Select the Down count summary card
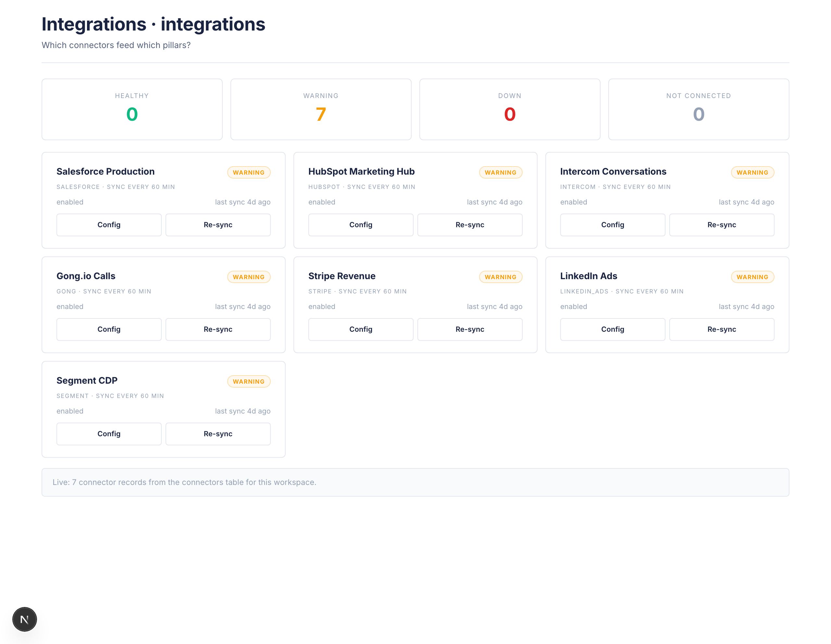The height and width of the screenshot is (644, 831). pyautogui.click(x=510, y=110)
